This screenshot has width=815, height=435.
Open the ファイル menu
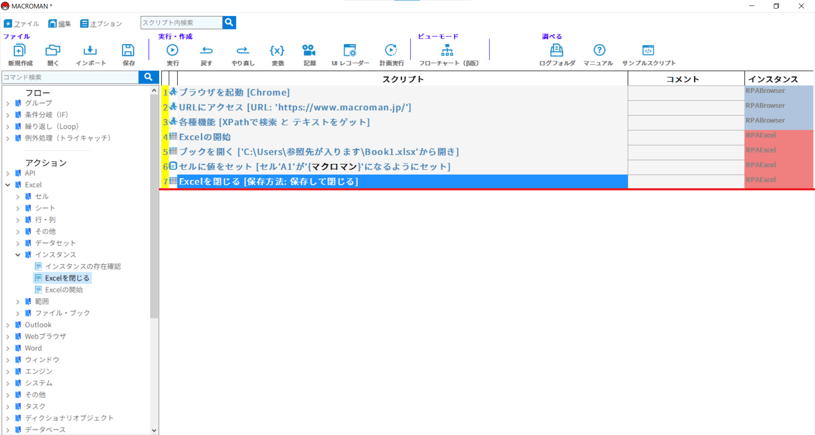[22, 24]
